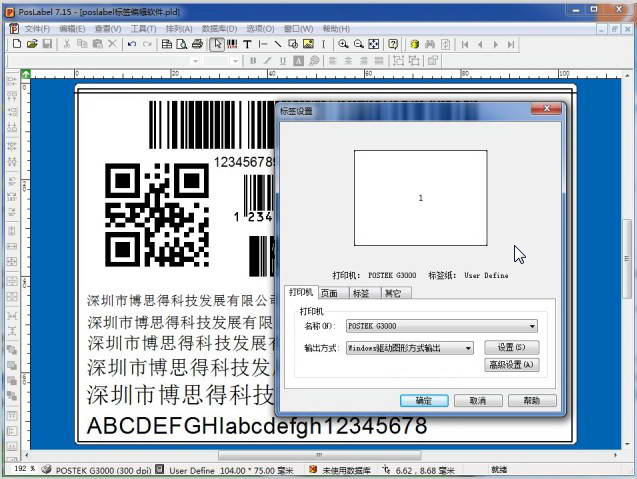Align text right in format bar
This screenshot has width=637, height=479.
[x=364, y=61]
